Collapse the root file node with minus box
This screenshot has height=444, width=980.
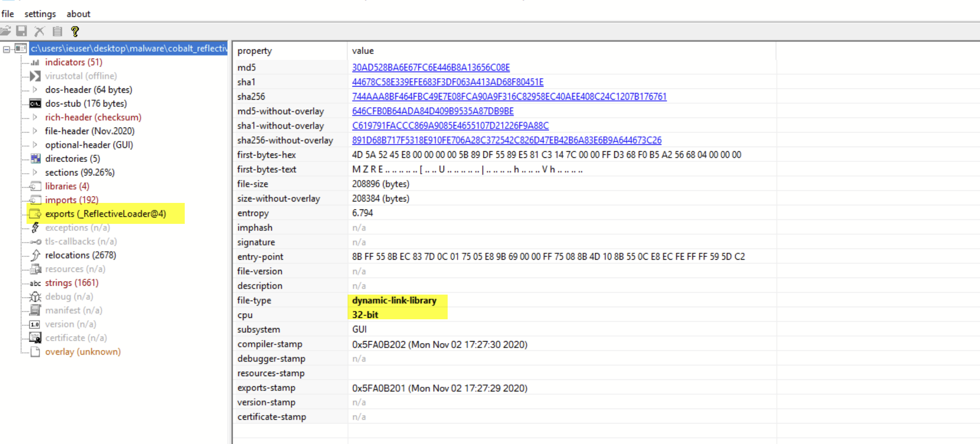click(6, 48)
